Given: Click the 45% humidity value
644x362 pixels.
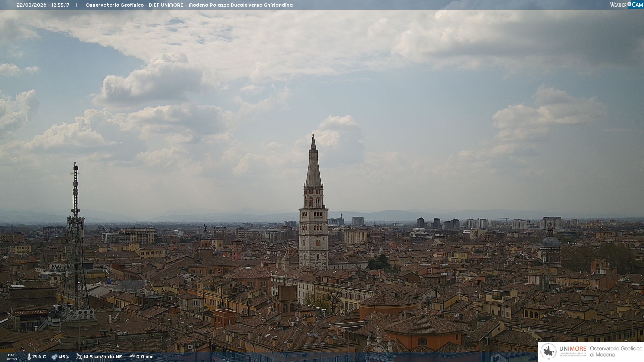Looking at the screenshot, I should pos(64,357).
